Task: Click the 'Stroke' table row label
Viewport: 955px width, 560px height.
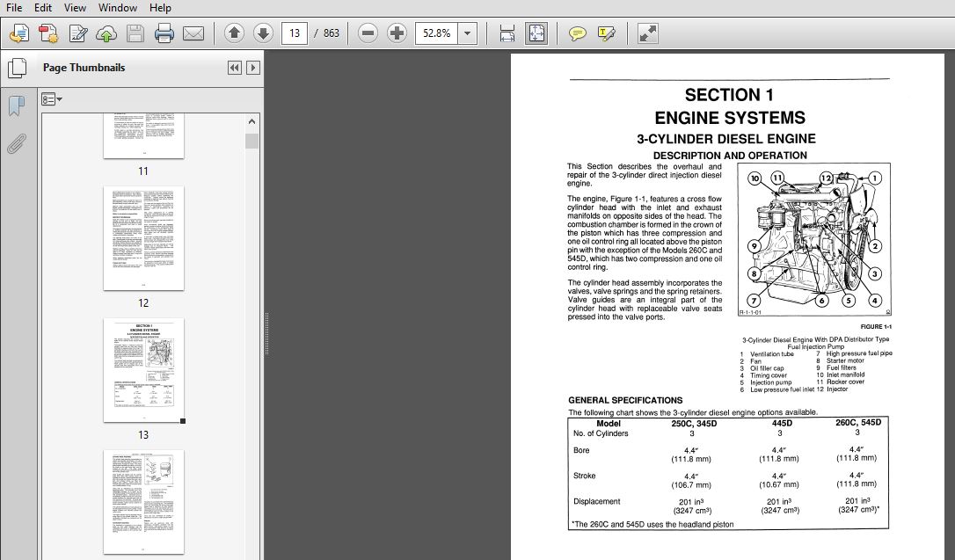Action: (x=585, y=476)
